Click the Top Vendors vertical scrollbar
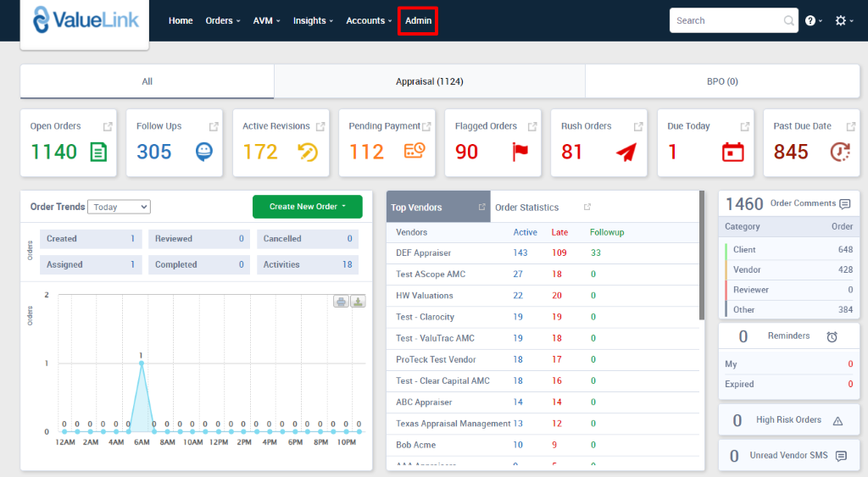868x477 pixels. coord(702,255)
